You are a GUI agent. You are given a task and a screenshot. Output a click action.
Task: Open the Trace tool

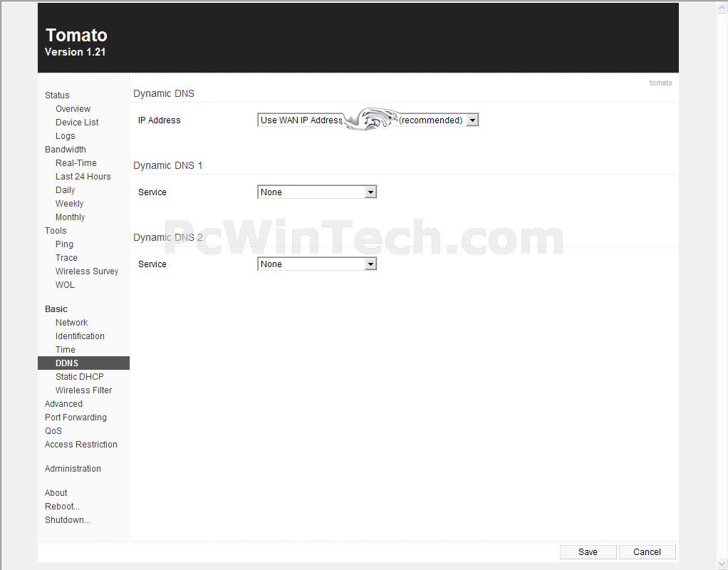coord(66,258)
